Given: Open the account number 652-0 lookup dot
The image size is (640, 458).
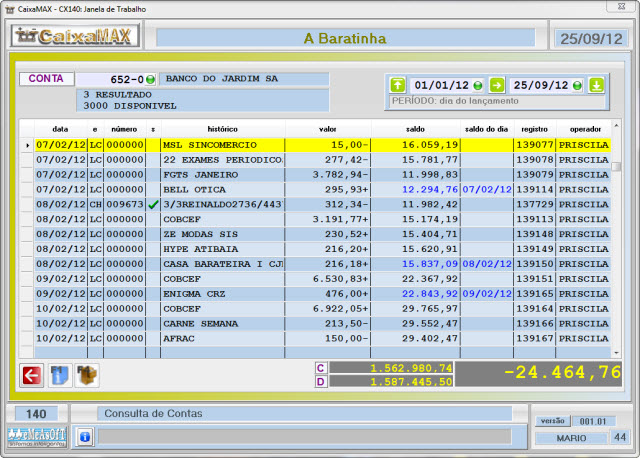Looking at the screenshot, I should click(150, 79).
